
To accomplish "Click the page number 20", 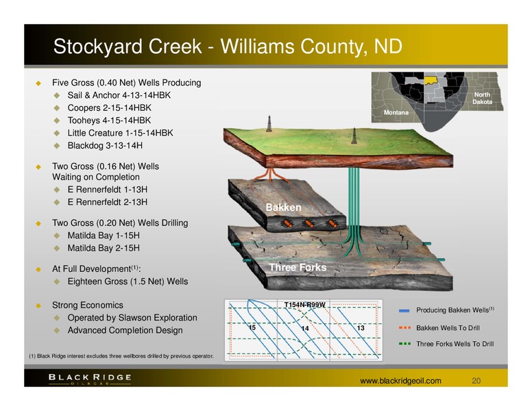I will click(476, 381).
